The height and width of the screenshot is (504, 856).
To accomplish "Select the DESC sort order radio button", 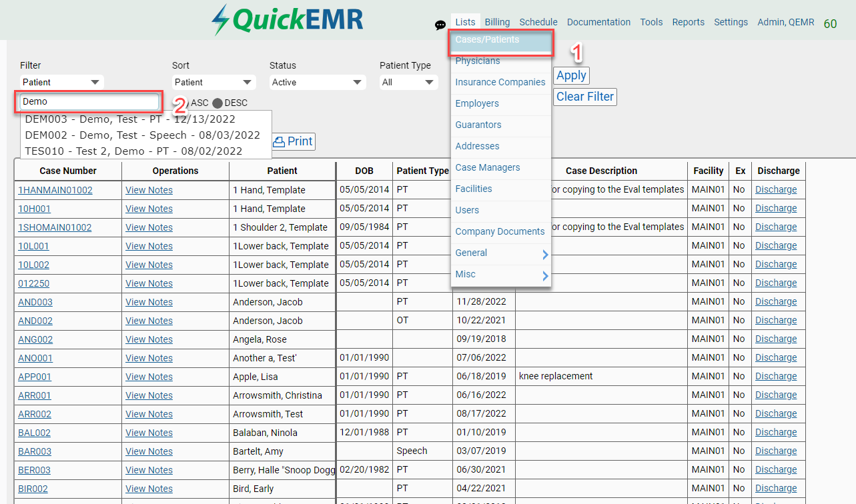I will pyautogui.click(x=218, y=103).
